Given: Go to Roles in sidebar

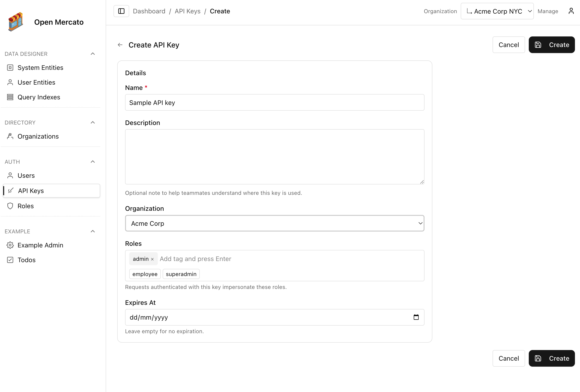Looking at the screenshot, I should (25, 206).
